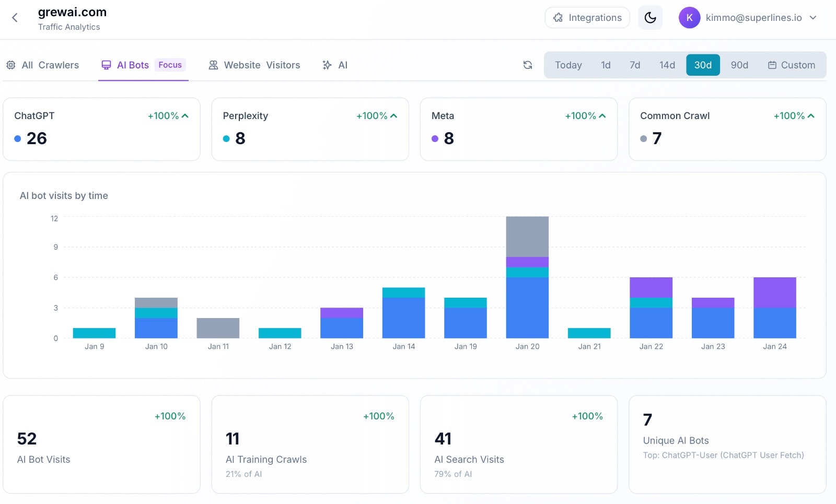
Task: Click the crawler icon beside All Crawlers
Action: pos(10,65)
